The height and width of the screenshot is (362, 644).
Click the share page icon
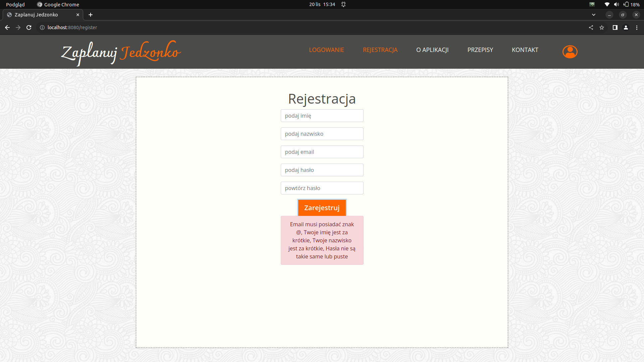[591, 27]
